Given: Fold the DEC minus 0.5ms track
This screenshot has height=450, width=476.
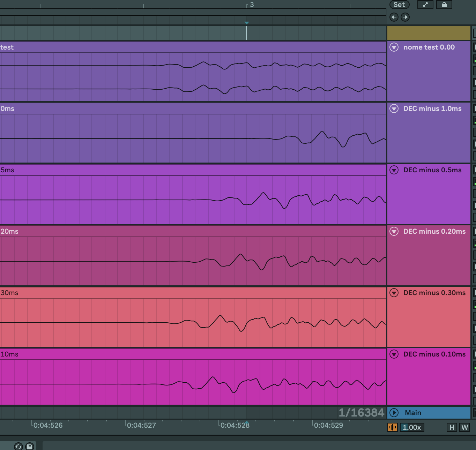Looking at the screenshot, I should tap(394, 170).
